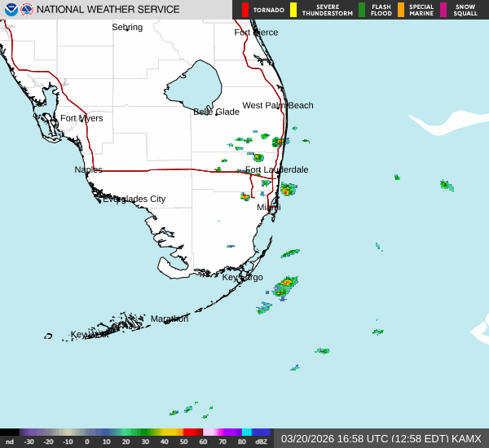Image resolution: width=489 pixels, height=448 pixels.
Task: Select the Fort Myers city label
Action: tap(81, 118)
